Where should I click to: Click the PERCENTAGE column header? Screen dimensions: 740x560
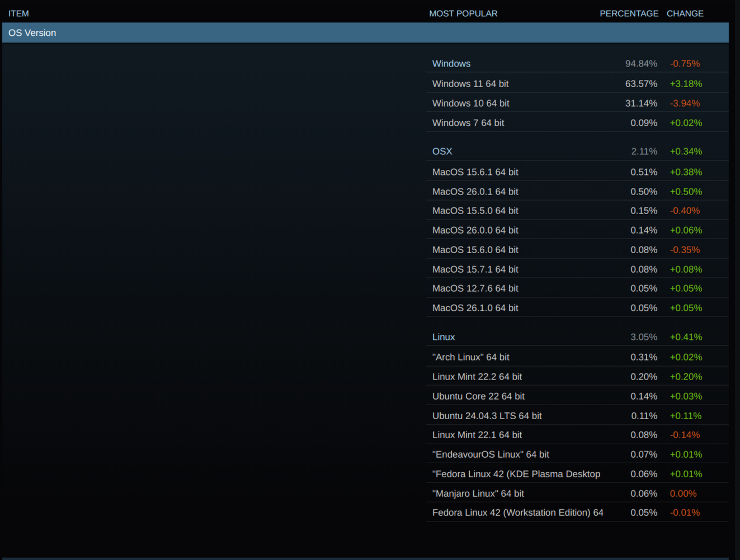(629, 13)
